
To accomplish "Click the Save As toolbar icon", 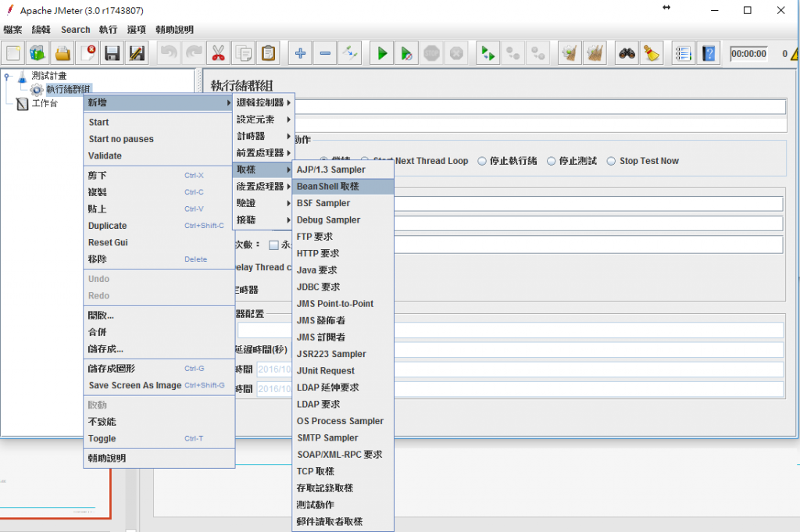I will point(137,54).
